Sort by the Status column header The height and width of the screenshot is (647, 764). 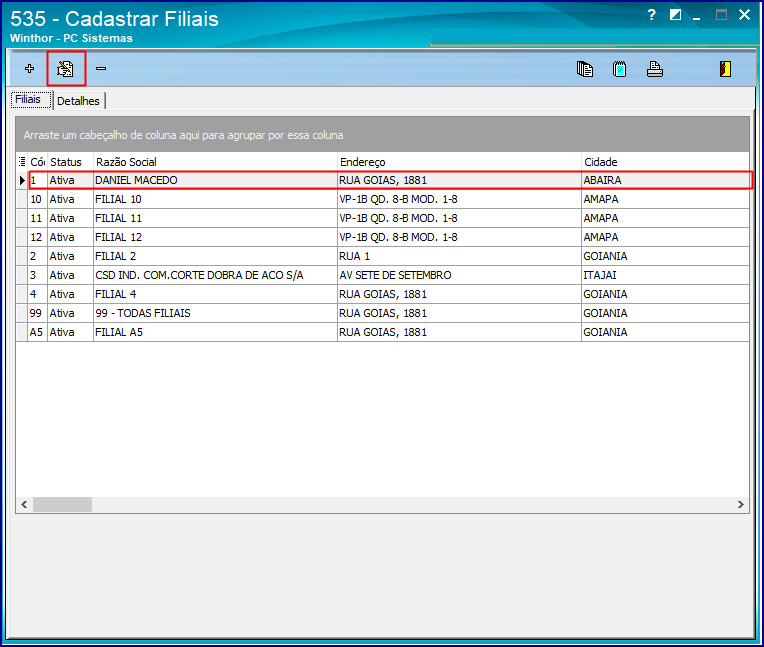click(70, 162)
